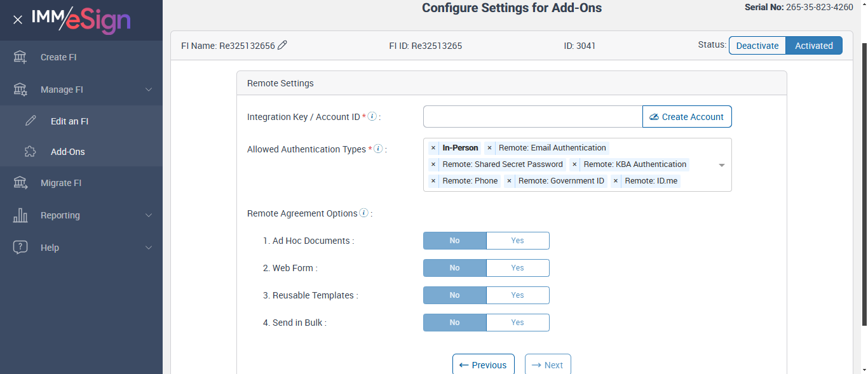Viewport: 868px width, 374px height.
Task: Remove the Remote: Phone tag
Action: (x=433, y=181)
